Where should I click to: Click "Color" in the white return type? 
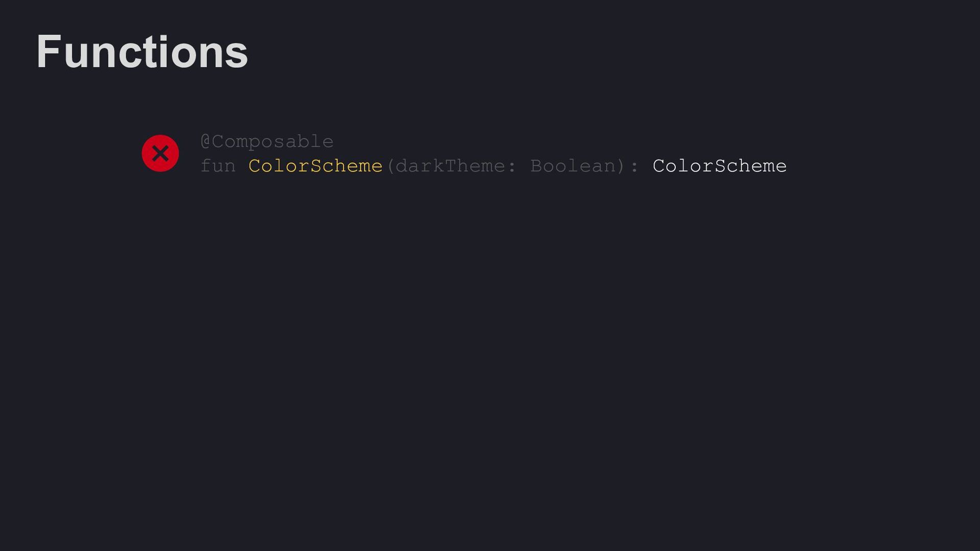683,166
